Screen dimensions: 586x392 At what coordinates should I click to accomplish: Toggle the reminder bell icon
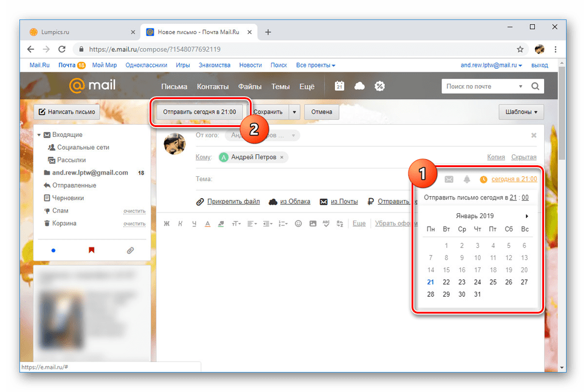pos(467,179)
